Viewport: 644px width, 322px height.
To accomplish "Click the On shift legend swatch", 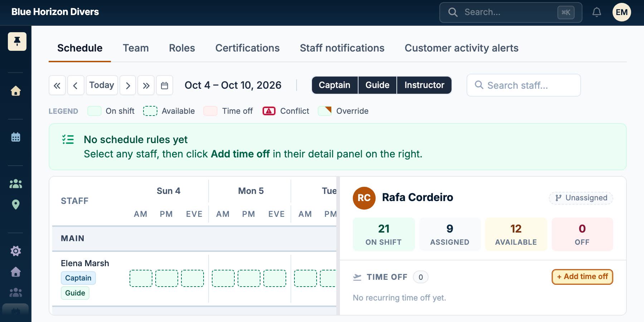I will click(x=94, y=111).
